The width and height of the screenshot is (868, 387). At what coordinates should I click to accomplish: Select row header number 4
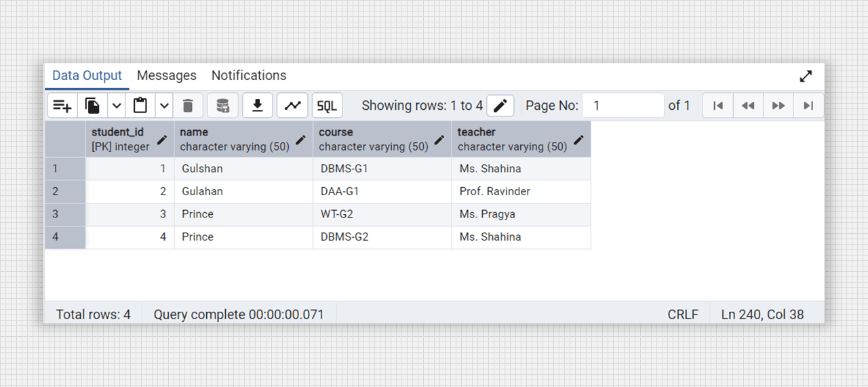click(x=65, y=237)
